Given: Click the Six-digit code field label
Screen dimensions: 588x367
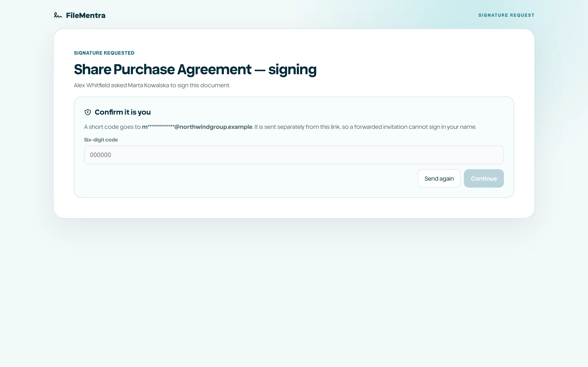Looking at the screenshot, I should click(101, 140).
